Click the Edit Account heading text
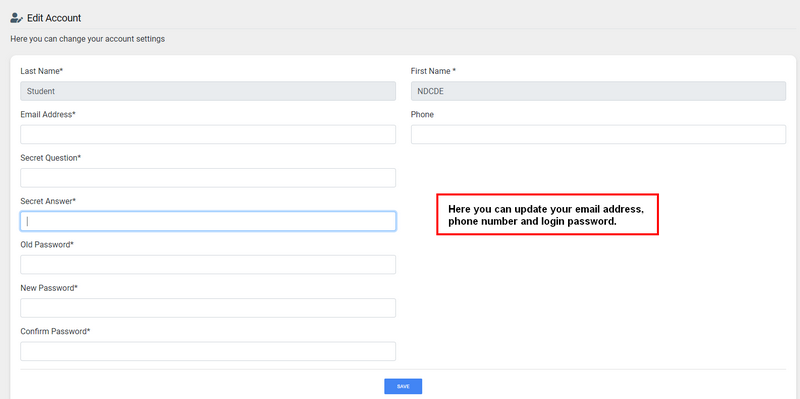This screenshot has height=399, width=800. click(54, 18)
